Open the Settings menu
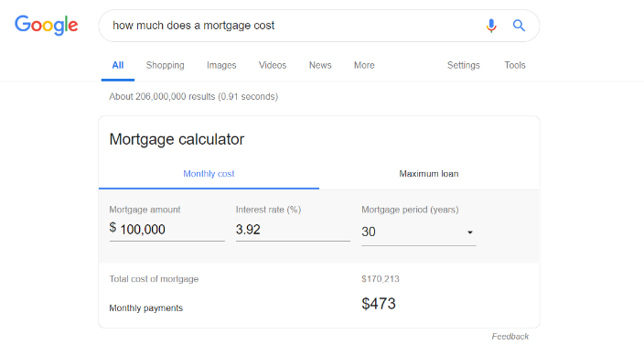Screen dimensions: 644x356 (x=463, y=65)
